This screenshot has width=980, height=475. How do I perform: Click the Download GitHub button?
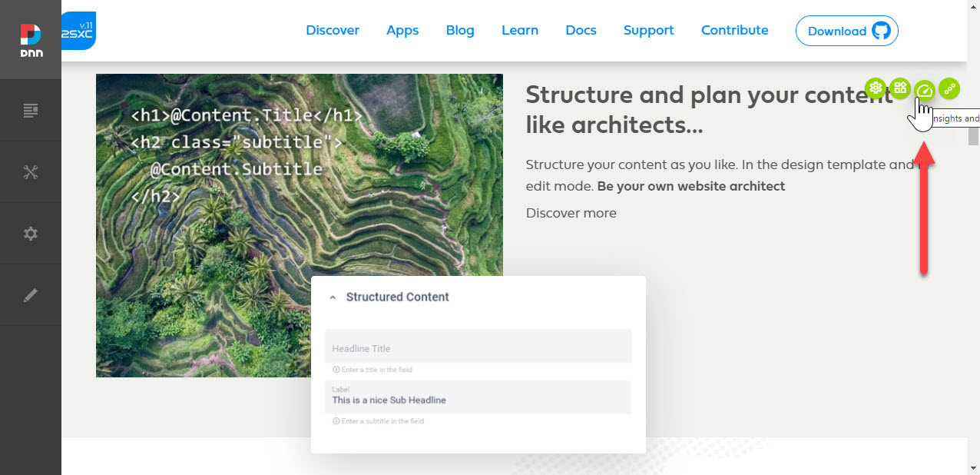pyautogui.click(x=847, y=31)
